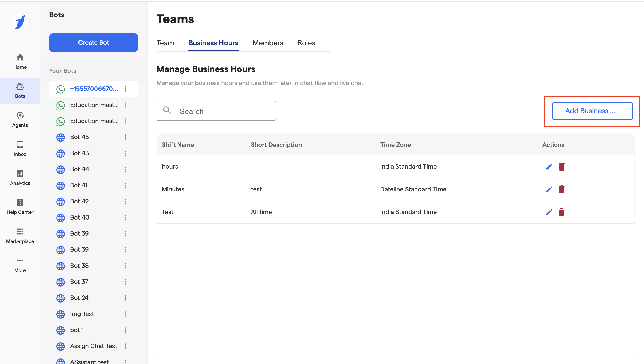Edit the 'hours' shift with the pencil icon
Viewport: 644px width, 364px height.
coord(549,167)
